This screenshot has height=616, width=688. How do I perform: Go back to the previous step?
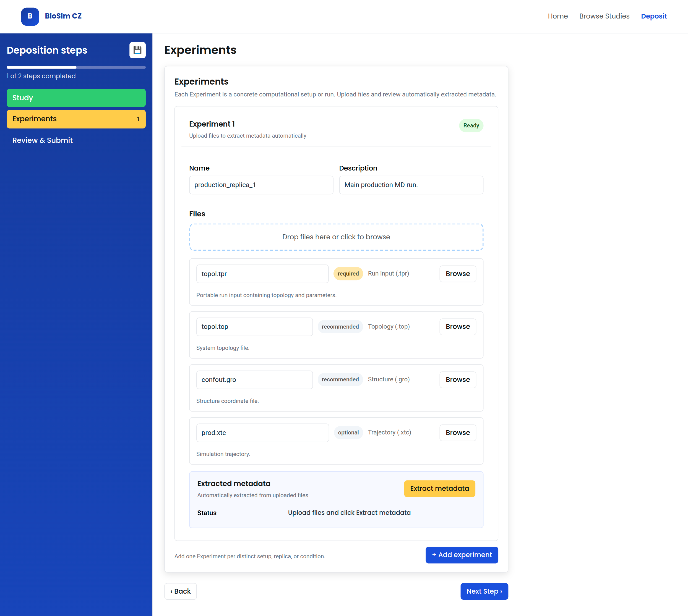181,591
